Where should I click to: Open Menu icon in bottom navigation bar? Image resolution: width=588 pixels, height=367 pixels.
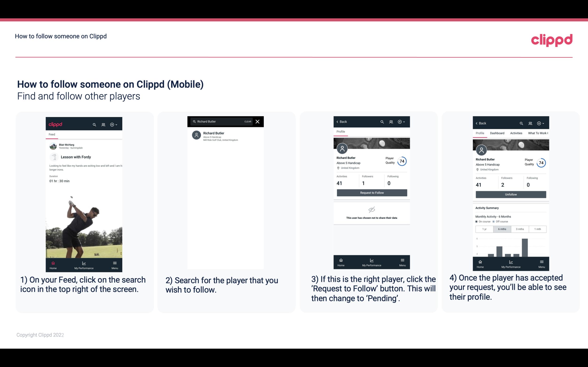[115, 263]
